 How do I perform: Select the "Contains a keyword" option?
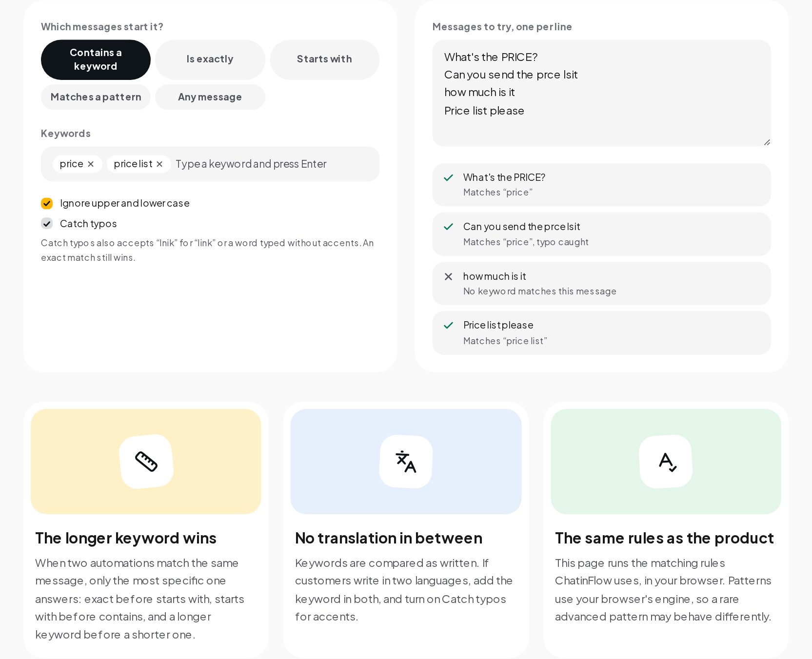click(96, 59)
